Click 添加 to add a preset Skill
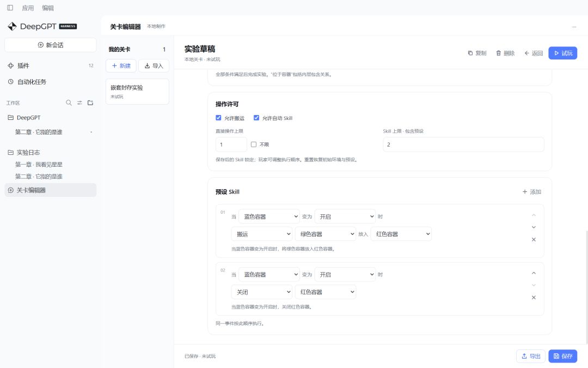Image resolution: width=588 pixels, height=368 pixels. (x=532, y=192)
